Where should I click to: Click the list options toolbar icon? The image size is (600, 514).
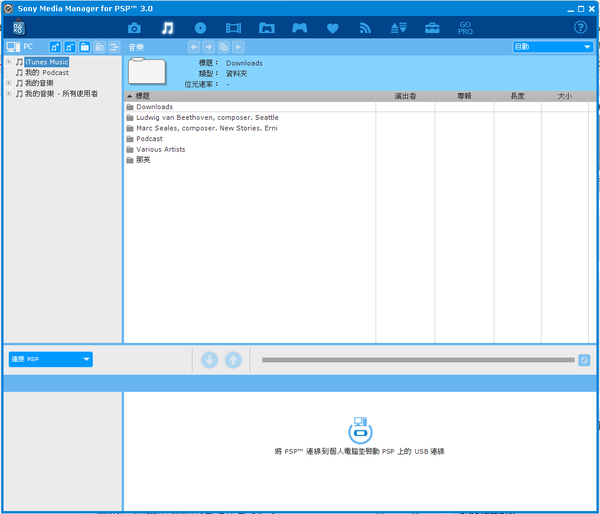point(114,47)
